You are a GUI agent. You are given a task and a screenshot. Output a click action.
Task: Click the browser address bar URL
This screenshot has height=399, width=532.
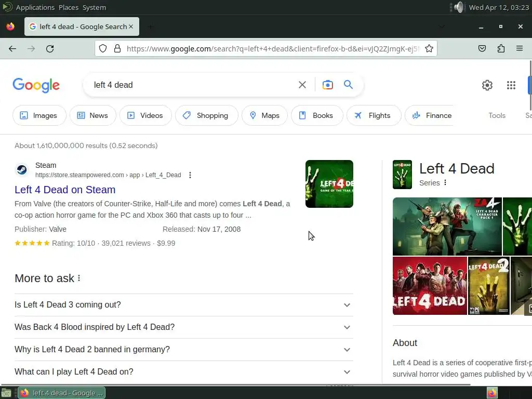[273, 48]
